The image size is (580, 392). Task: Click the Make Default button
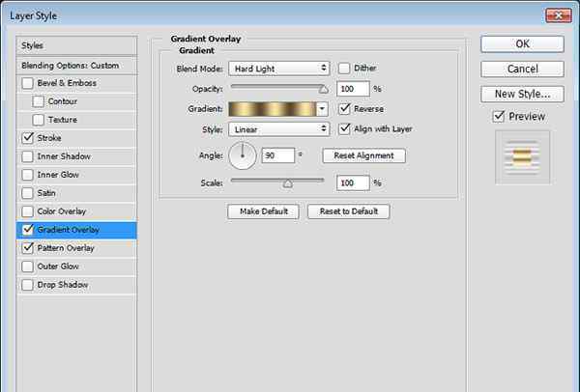pyautogui.click(x=263, y=211)
